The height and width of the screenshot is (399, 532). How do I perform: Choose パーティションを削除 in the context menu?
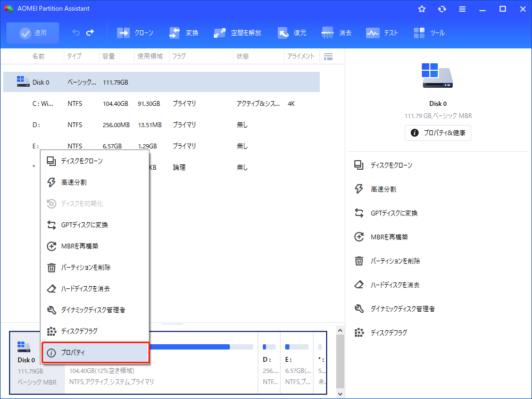95,268
